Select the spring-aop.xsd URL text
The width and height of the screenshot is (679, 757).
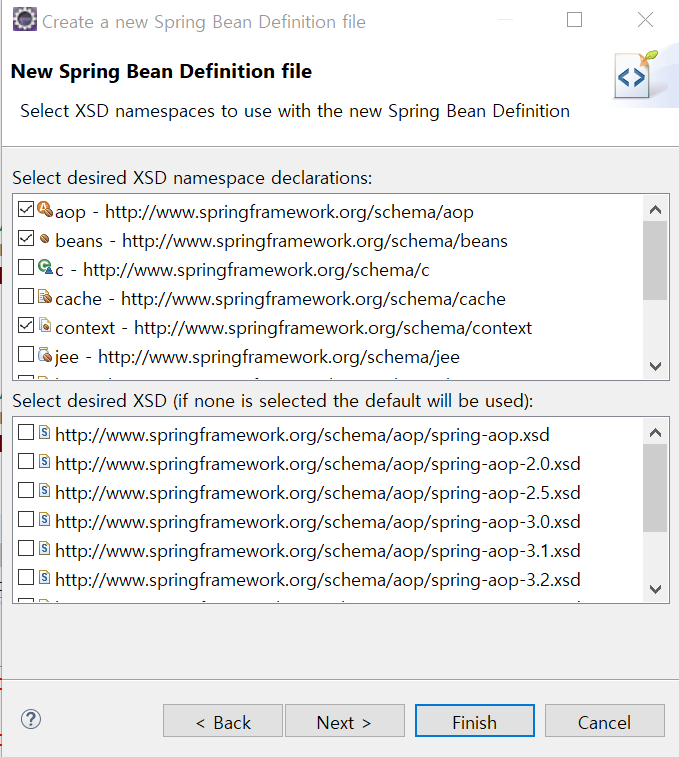pos(302,435)
